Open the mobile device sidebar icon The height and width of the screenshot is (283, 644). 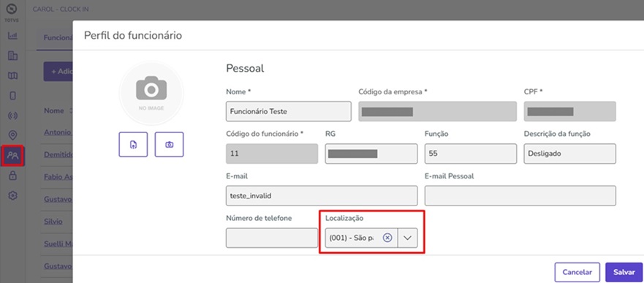pyautogui.click(x=12, y=95)
